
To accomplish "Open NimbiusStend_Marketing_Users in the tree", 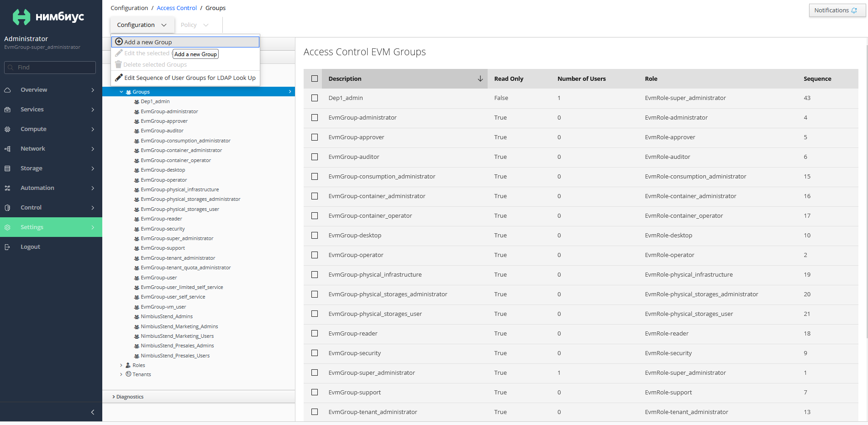I will coord(177,336).
